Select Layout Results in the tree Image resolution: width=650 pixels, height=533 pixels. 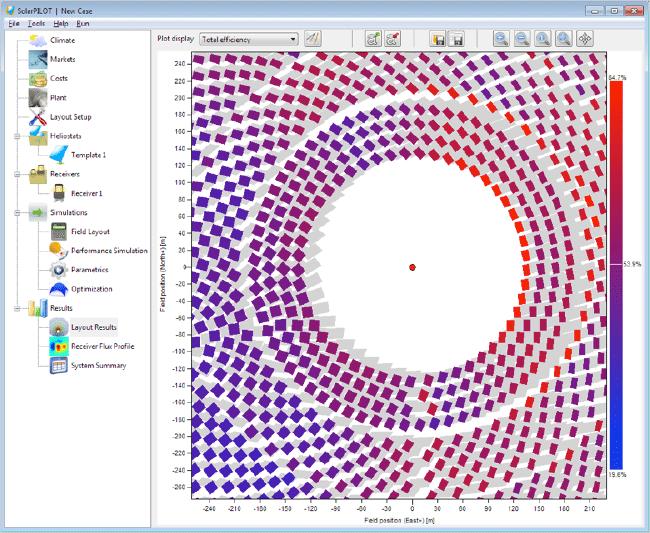(x=94, y=327)
